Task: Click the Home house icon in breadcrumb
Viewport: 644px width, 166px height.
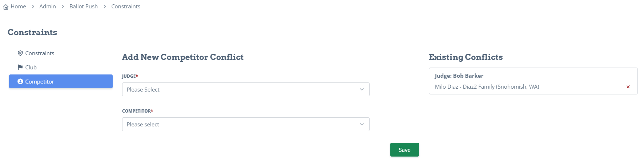Action: click(x=6, y=7)
